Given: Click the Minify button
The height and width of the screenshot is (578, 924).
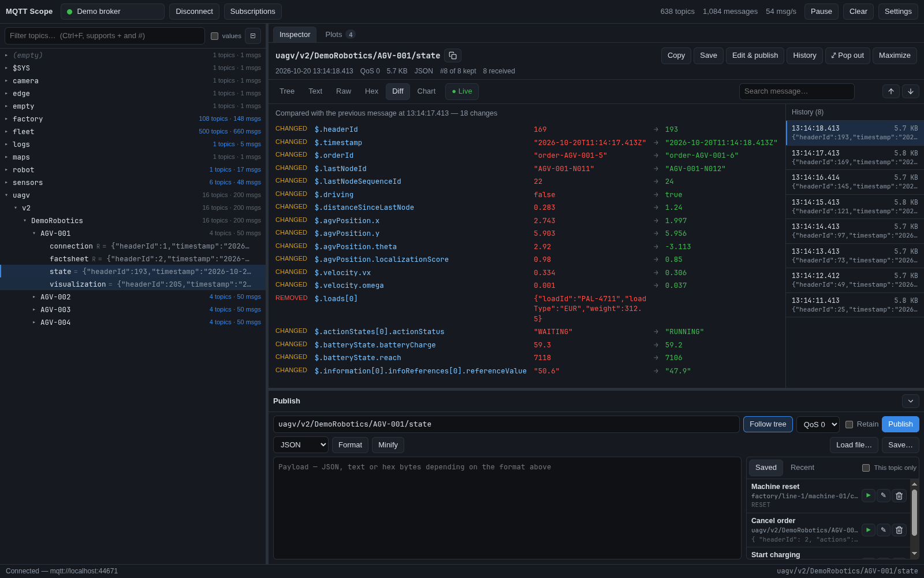Looking at the screenshot, I should pyautogui.click(x=388, y=444).
